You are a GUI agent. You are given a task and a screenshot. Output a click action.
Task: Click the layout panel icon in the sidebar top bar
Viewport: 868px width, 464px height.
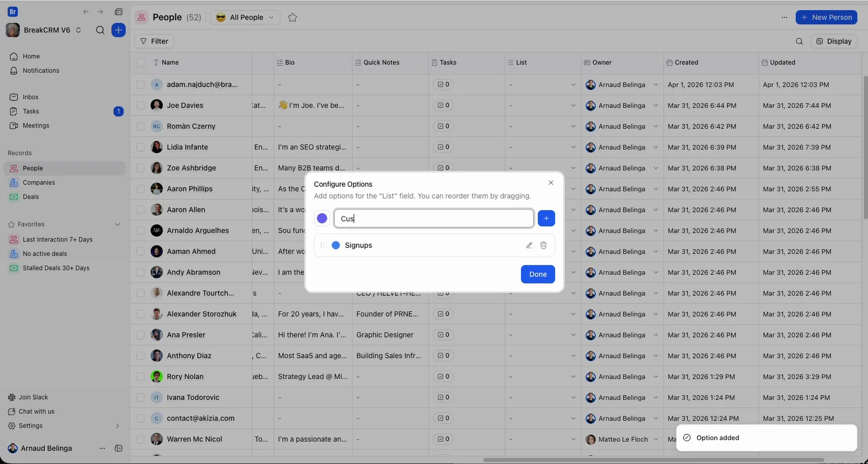tap(118, 12)
